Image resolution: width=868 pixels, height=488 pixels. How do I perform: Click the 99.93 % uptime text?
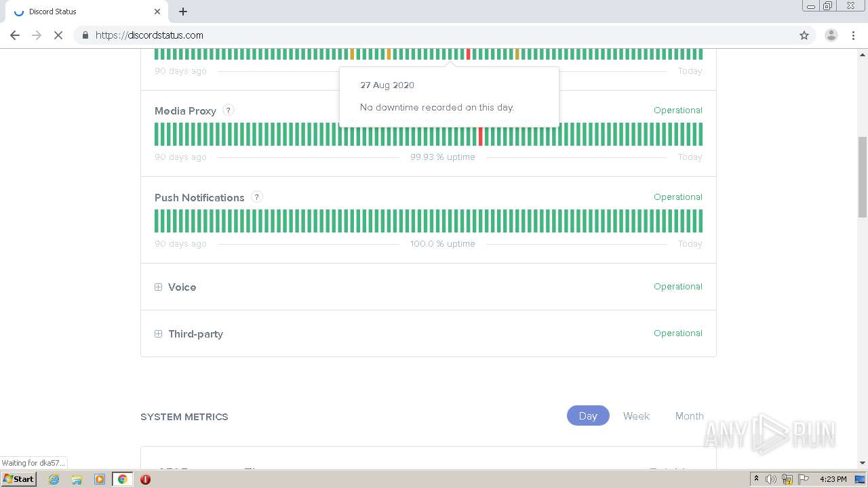[x=443, y=157]
